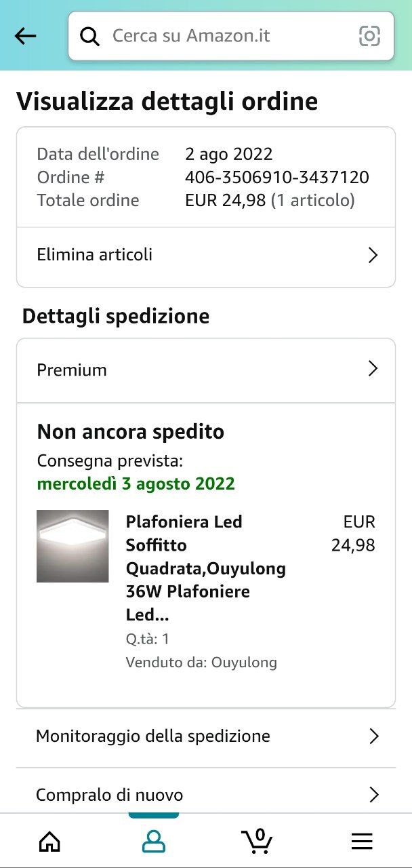Choose Compralo di nuovo row
The width and height of the screenshot is (412, 868).
(110, 795)
